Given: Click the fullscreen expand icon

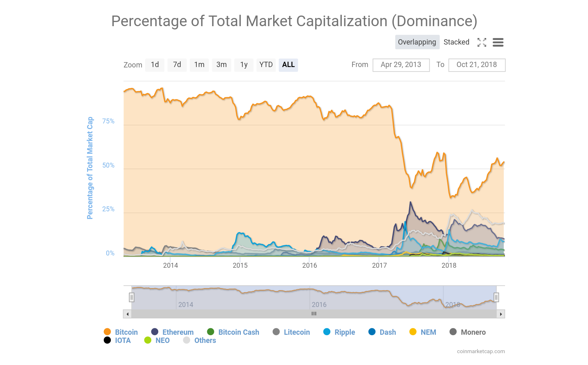Looking at the screenshot, I should (482, 42).
